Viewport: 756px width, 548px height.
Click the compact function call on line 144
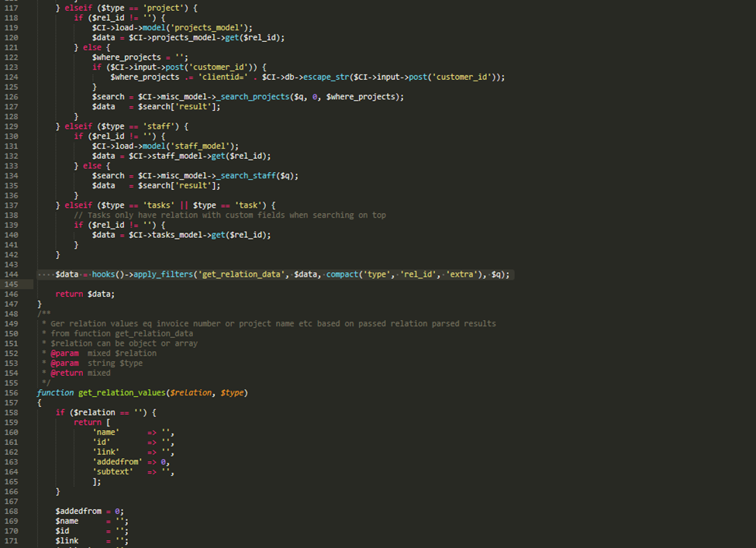click(x=341, y=274)
